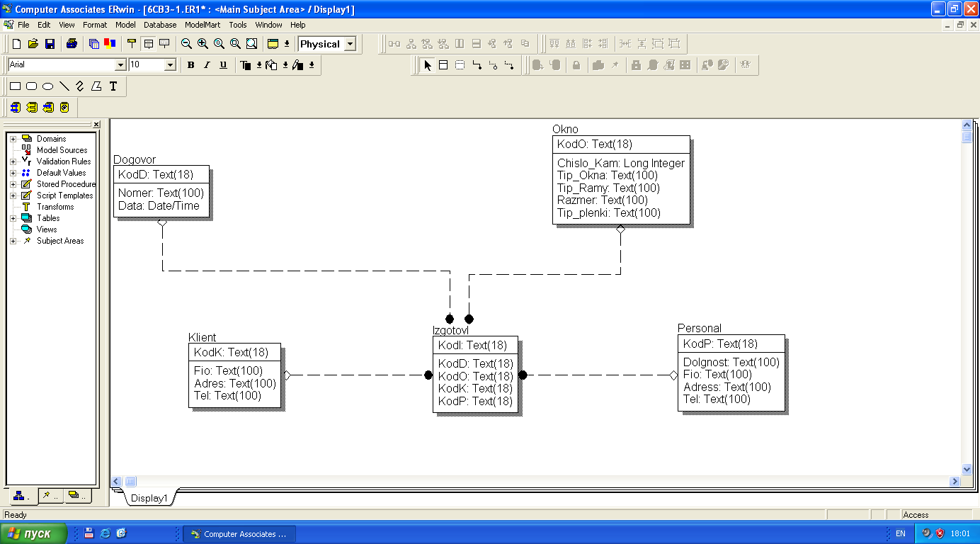Select Transforms in the explorer tree
The image size is (980, 544).
(55, 207)
